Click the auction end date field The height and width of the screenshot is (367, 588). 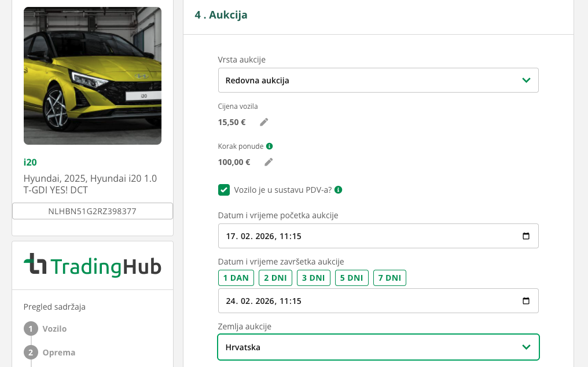coord(378,301)
